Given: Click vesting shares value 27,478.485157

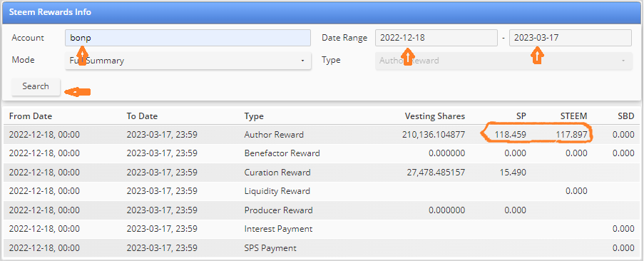Looking at the screenshot, I should pyautogui.click(x=436, y=173).
